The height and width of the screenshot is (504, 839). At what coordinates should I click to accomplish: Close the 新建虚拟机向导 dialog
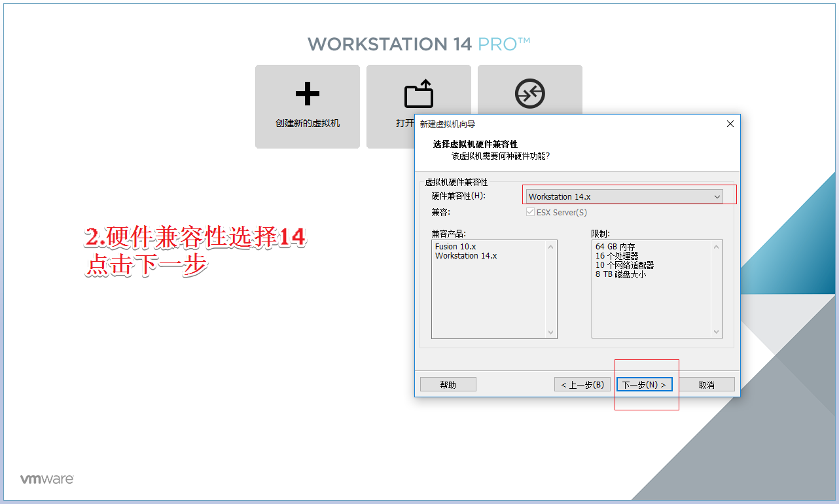pos(730,124)
